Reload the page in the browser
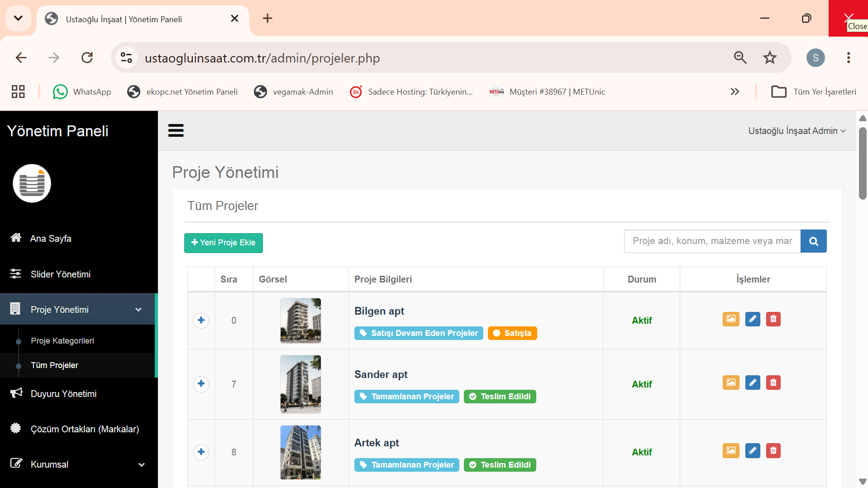Screen dimensions: 868x488 pyautogui.click(x=87, y=57)
